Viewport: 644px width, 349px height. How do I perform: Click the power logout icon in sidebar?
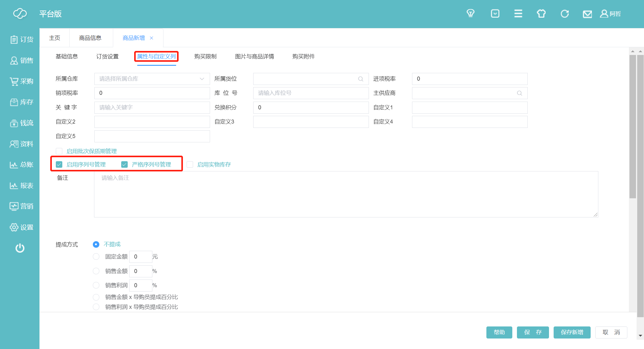click(x=20, y=248)
